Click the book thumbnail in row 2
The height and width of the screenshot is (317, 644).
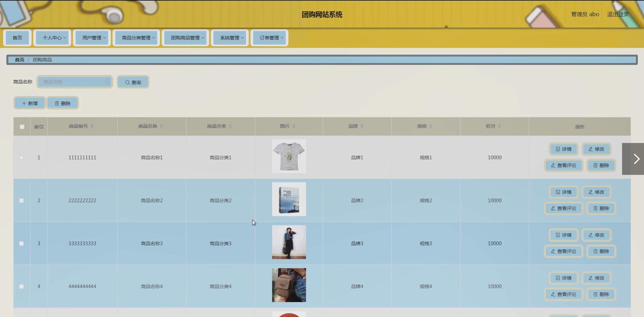click(289, 199)
